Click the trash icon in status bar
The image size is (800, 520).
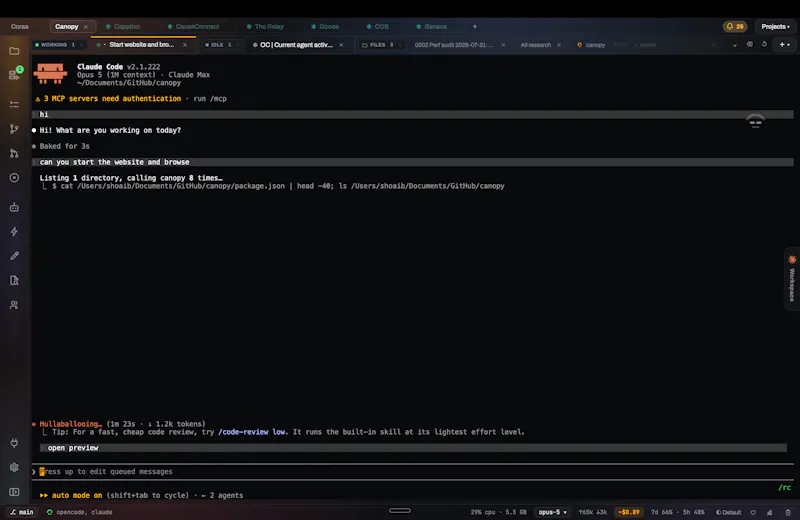788,512
